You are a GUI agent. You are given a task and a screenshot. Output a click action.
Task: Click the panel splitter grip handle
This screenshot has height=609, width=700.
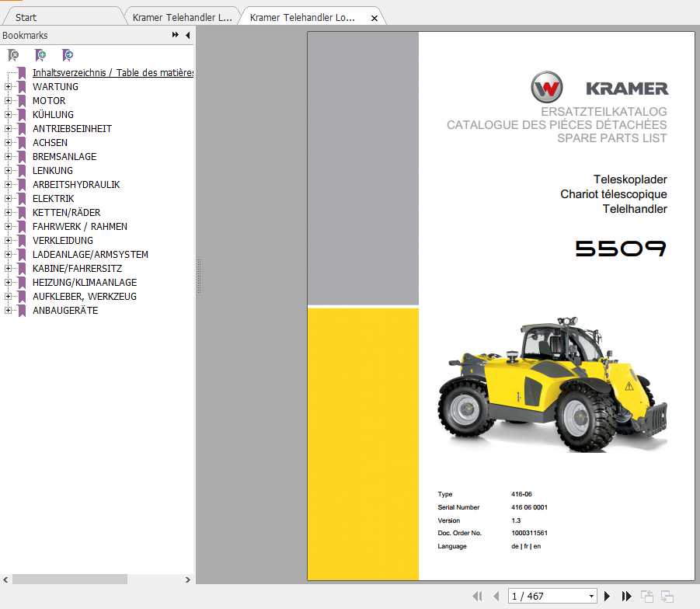(199, 277)
